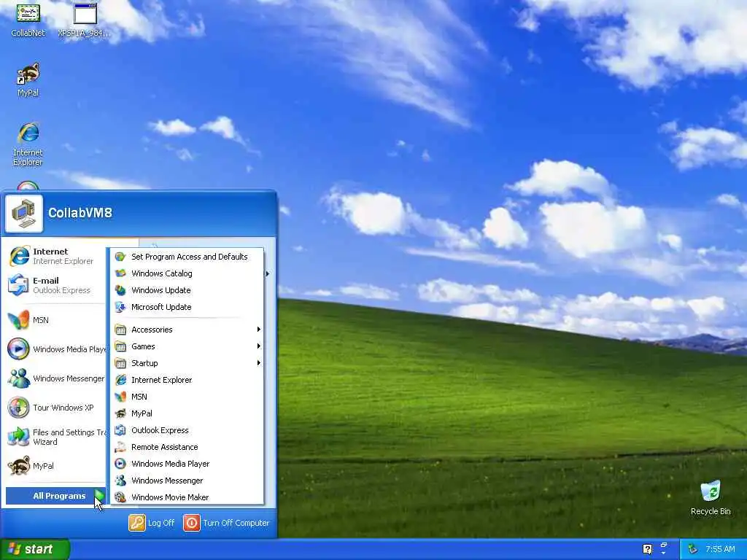747x560 pixels.
Task: Select the XPSP1A_984 desktop icon
Action: point(85,20)
